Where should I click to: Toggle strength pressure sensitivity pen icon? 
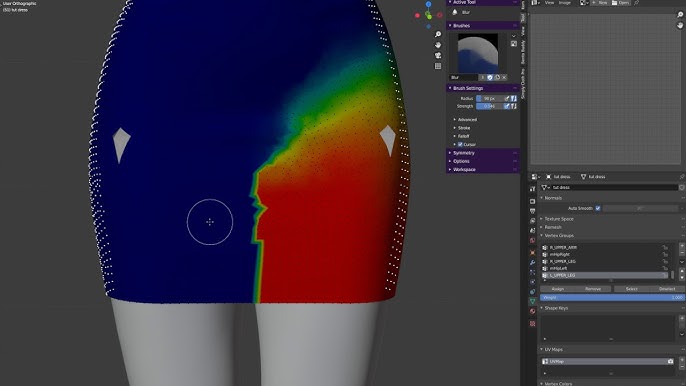coord(507,106)
